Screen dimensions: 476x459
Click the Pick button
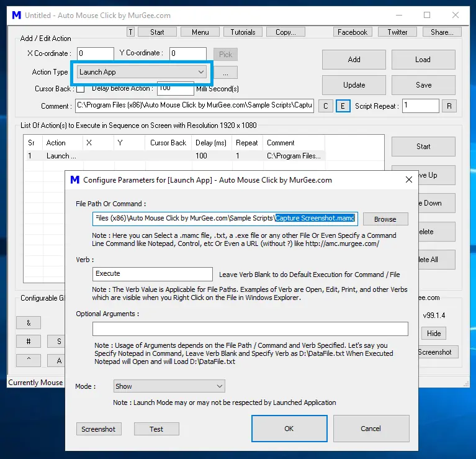click(x=225, y=55)
